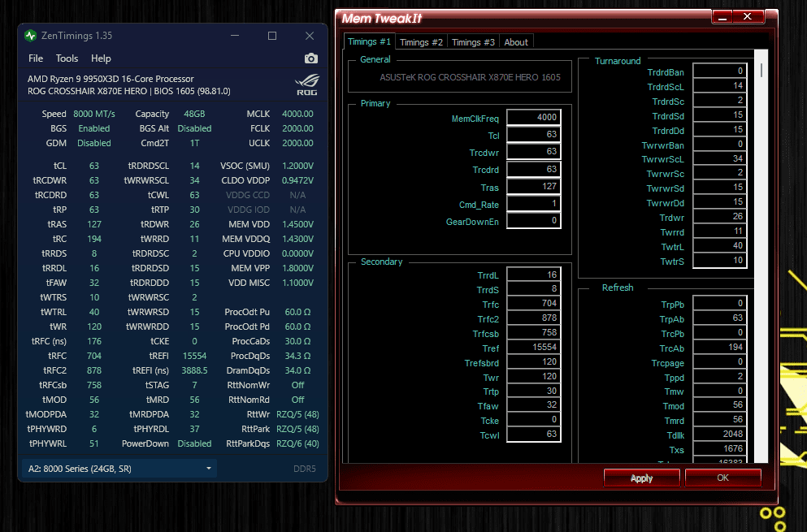Screen dimensions: 807x532
Task: Click the Tmod input field in Refresh
Action: (x=719, y=405)
